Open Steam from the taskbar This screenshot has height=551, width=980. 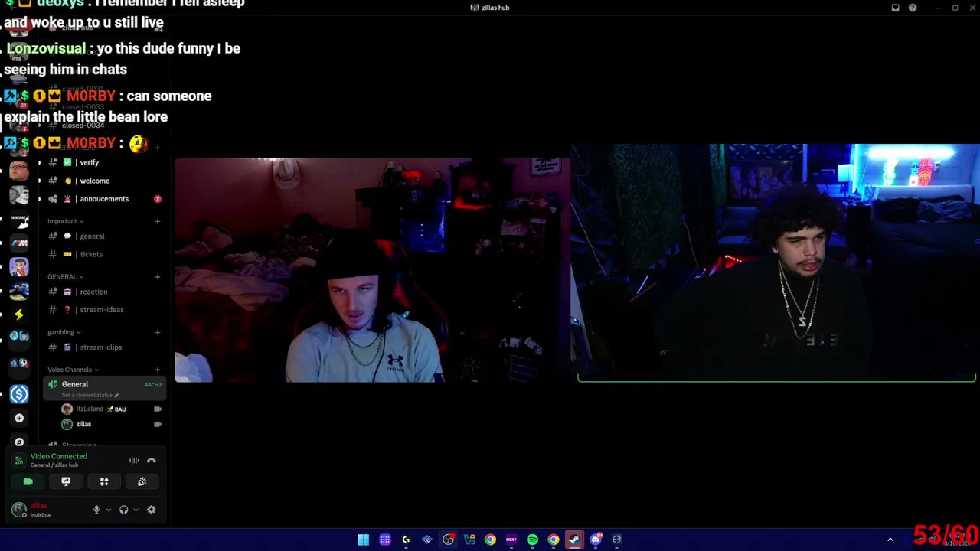(x=574, y=540)
